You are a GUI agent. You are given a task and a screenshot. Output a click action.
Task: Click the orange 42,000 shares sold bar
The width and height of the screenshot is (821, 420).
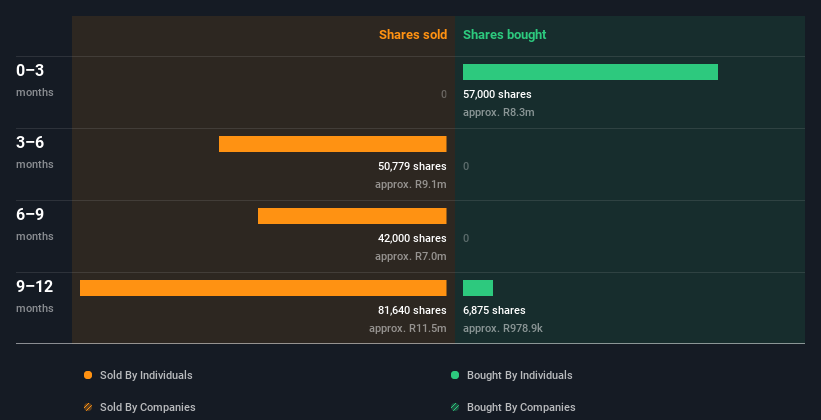352,216
